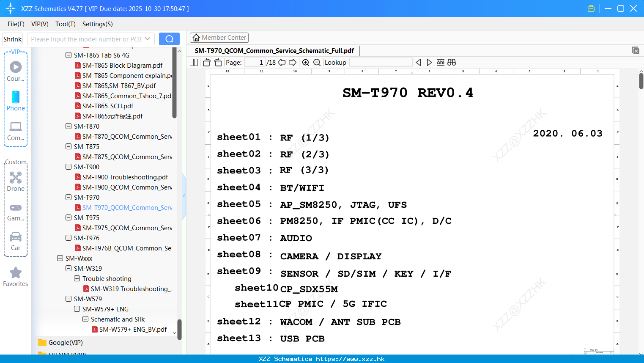This screenshot has width=644, height=363.
Task: Open SM-T900 Troubleshooting.pdf
Action: [125, 177]
